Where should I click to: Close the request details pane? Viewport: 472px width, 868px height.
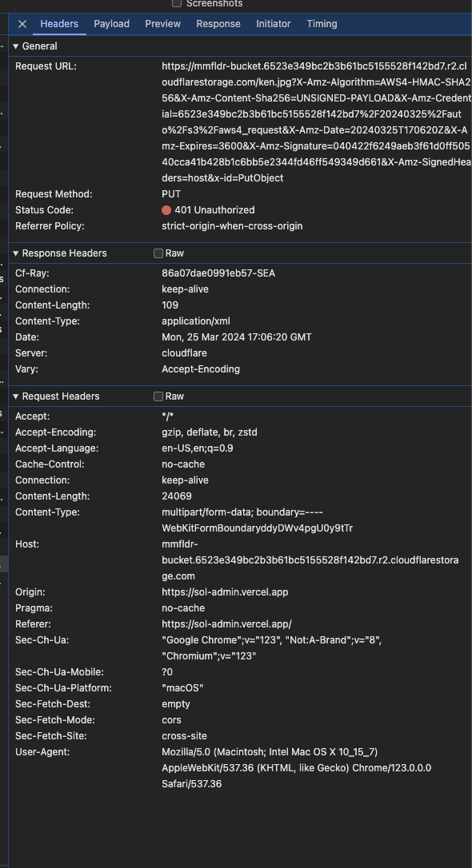(x=21, y=24)
